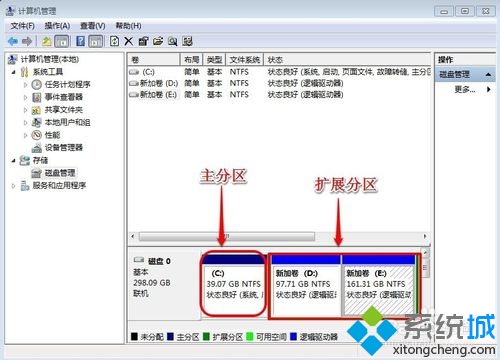Image resolution: width=500 pixels, height=360 pixels.
Task: Select the 新加卷 (D:) volume row
Action: coord(279,83)
